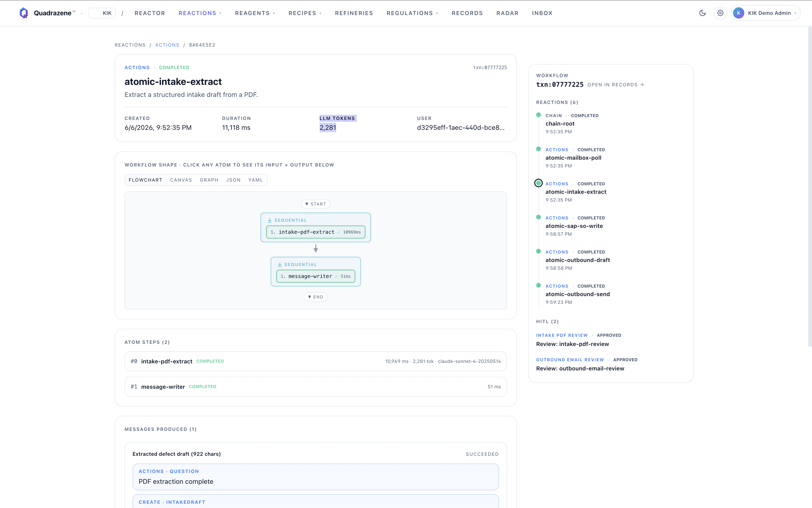Switch to YAML view tab
This screenshot has width=812, height=508.
tap(255, 180)
